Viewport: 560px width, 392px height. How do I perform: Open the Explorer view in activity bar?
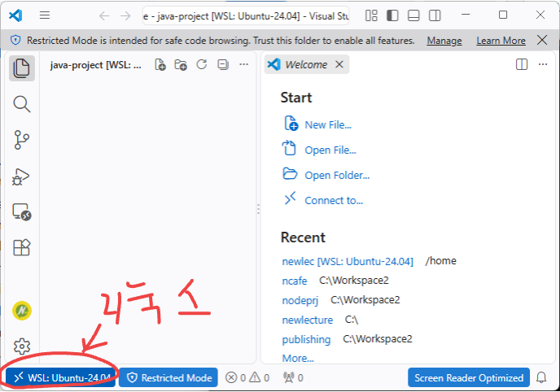pyautogui.click(x=21, y=68)
